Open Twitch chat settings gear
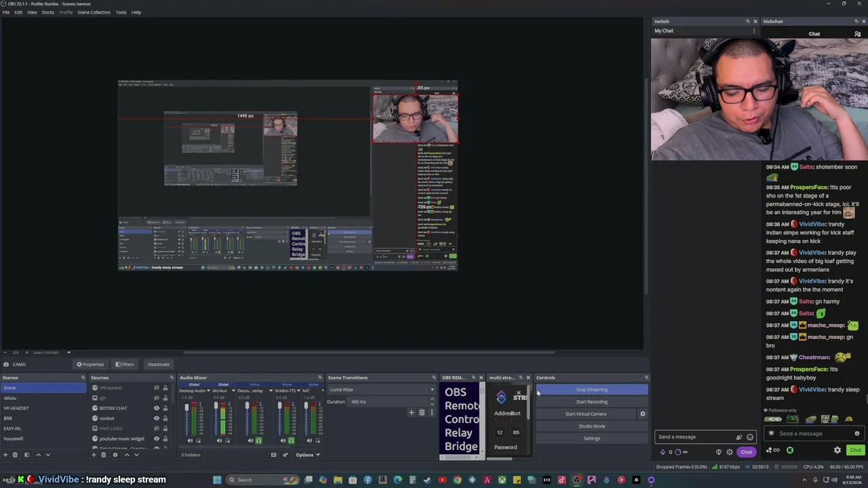This screenshot has width=868, height=488. pyautogui.click(x=730, y=452)
